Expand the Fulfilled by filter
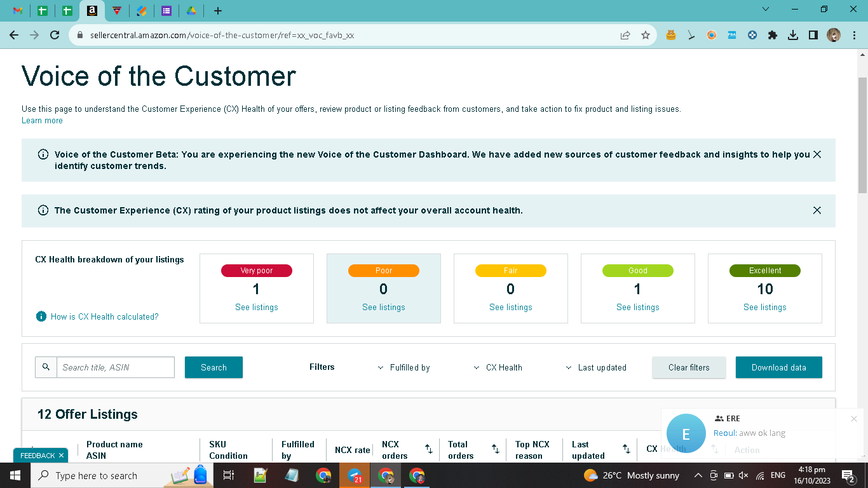The image size is (868, 488). coord(404,367)
